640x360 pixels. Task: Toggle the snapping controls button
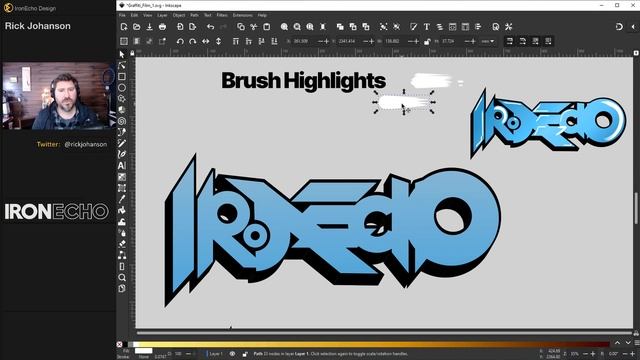click(x=619, y=27)
